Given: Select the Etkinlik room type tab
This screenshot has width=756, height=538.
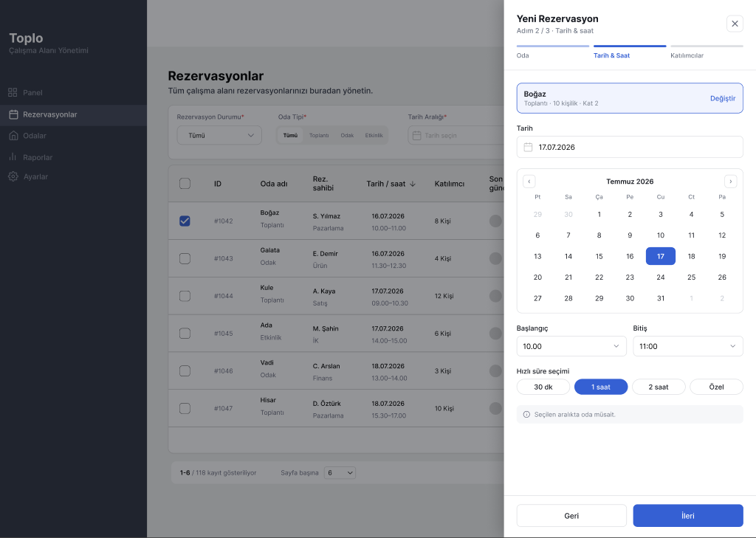Looking at the screenshot, I should pos(374,136).
